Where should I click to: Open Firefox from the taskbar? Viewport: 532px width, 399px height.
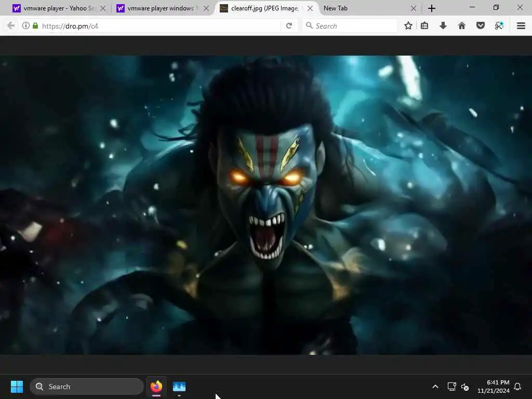point(156,387)
